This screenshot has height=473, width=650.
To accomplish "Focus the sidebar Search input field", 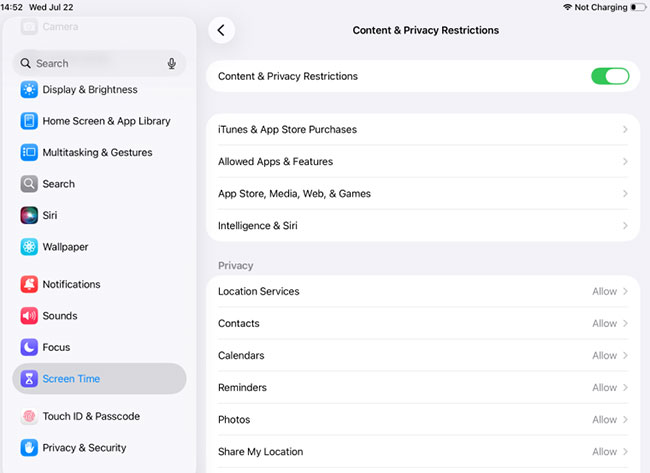I will 99,63.
